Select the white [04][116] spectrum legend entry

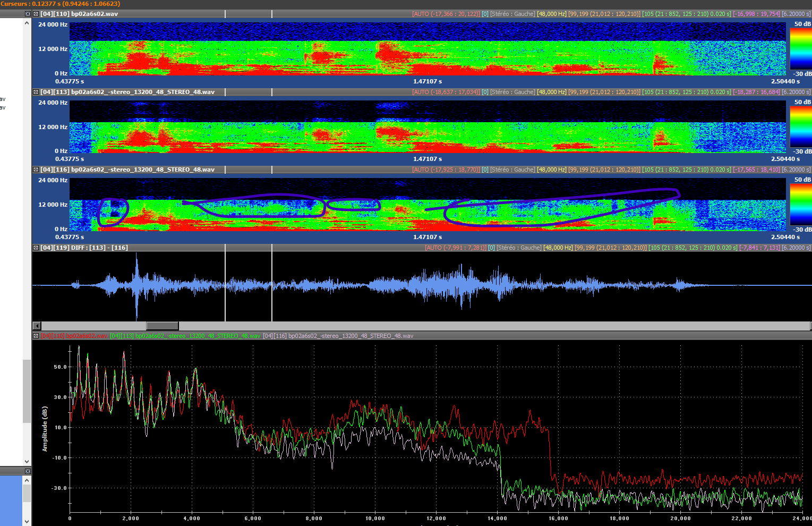coord(338,336)
